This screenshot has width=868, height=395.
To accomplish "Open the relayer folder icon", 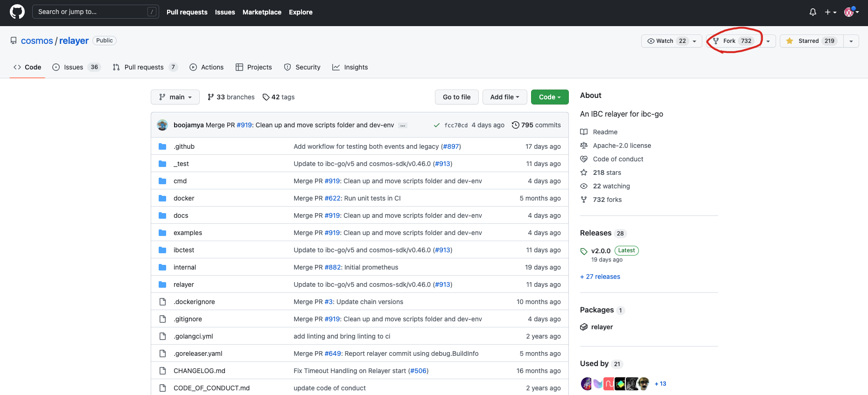I will [162, 284].
